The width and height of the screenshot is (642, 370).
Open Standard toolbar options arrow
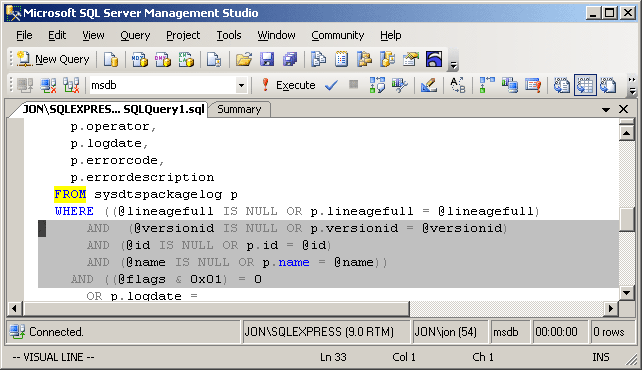point(453,65)
